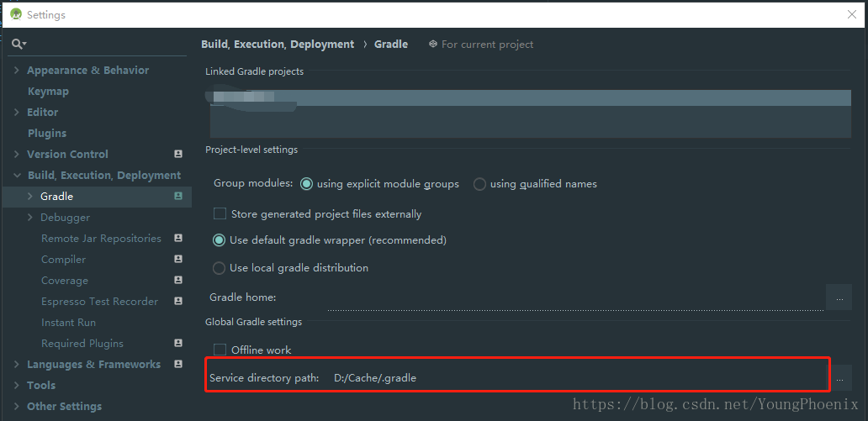Click the Gradle home input field

575,297
